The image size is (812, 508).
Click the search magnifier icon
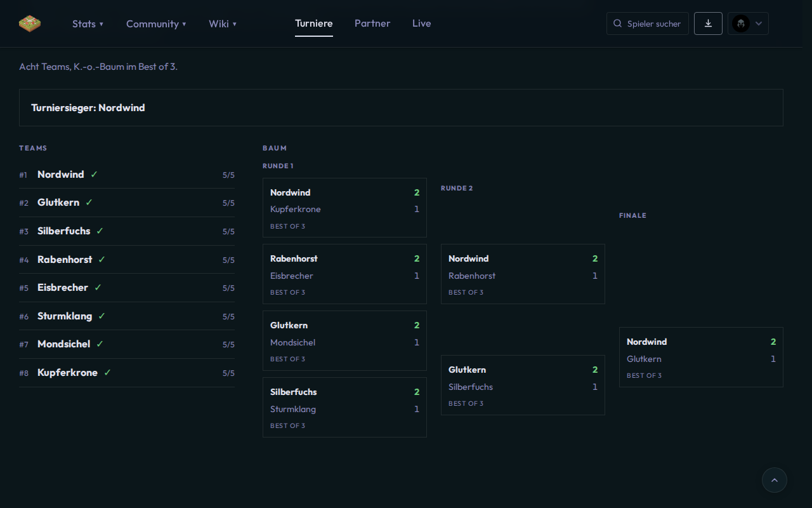[617, 23]
